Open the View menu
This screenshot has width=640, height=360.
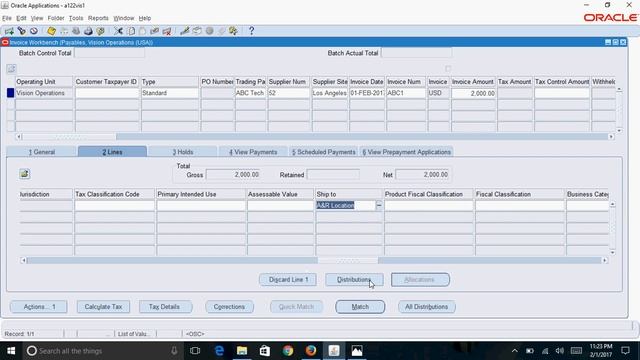37,18
